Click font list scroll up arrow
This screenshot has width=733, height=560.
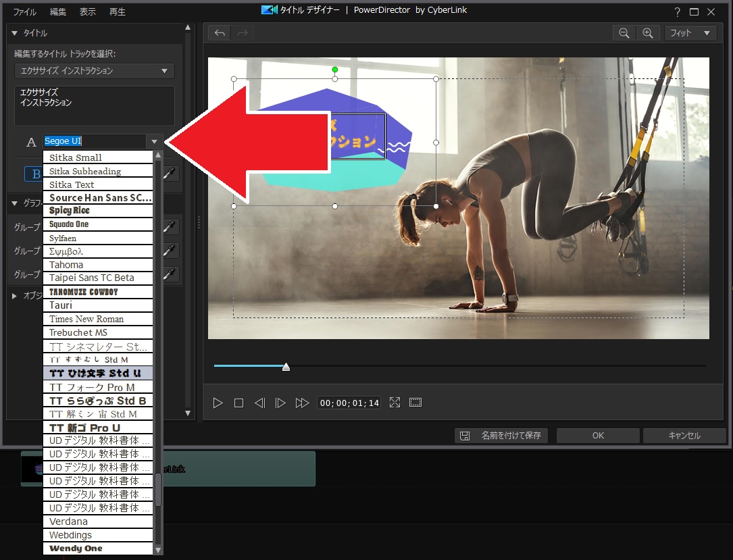pos(158,155)
